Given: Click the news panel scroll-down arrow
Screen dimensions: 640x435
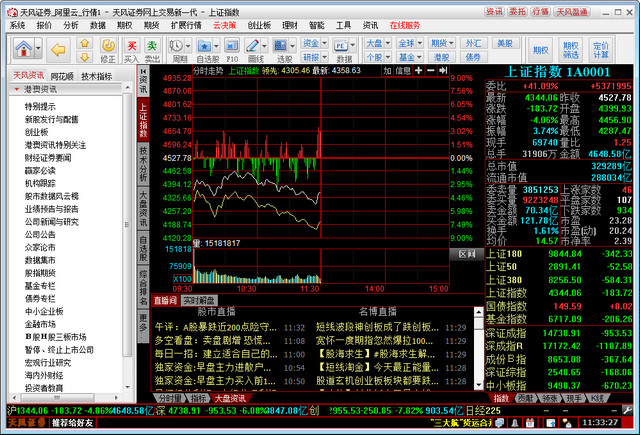Looking at the screenshot, I should click(479, 385).
